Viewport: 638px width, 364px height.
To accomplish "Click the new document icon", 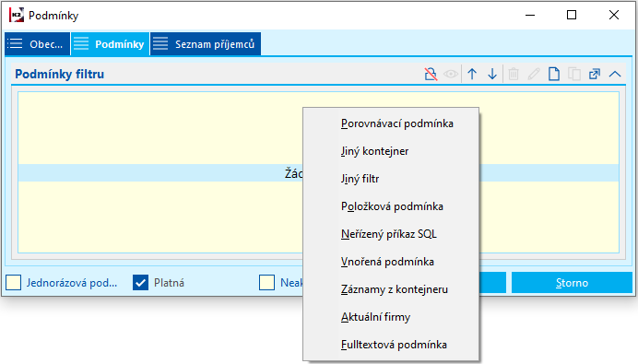I will (554, 74).
